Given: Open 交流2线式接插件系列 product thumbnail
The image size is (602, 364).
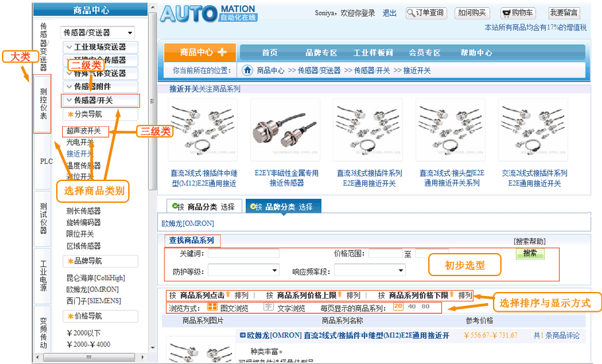Looking at the screenshot, I should click(533, 129).
